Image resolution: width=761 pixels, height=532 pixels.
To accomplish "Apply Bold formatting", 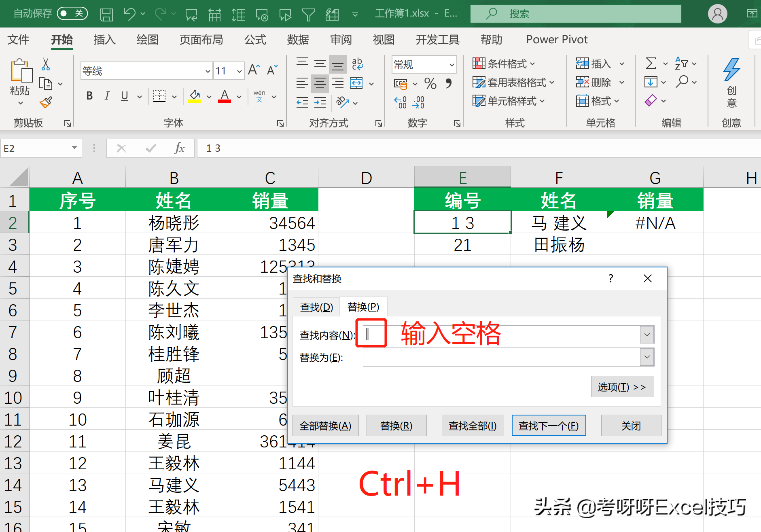I will 89,96.
